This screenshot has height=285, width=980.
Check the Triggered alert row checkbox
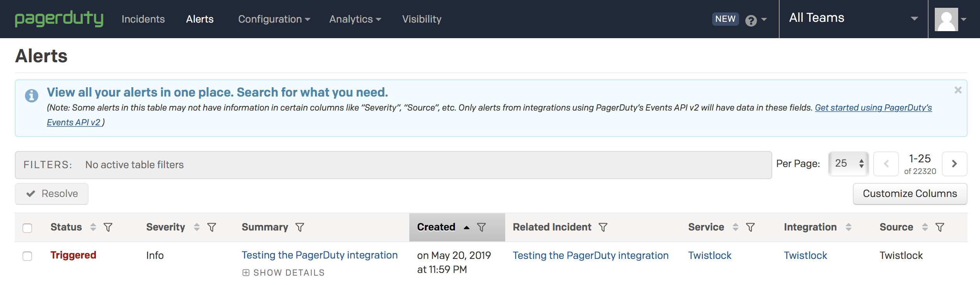tap(27, 256)
